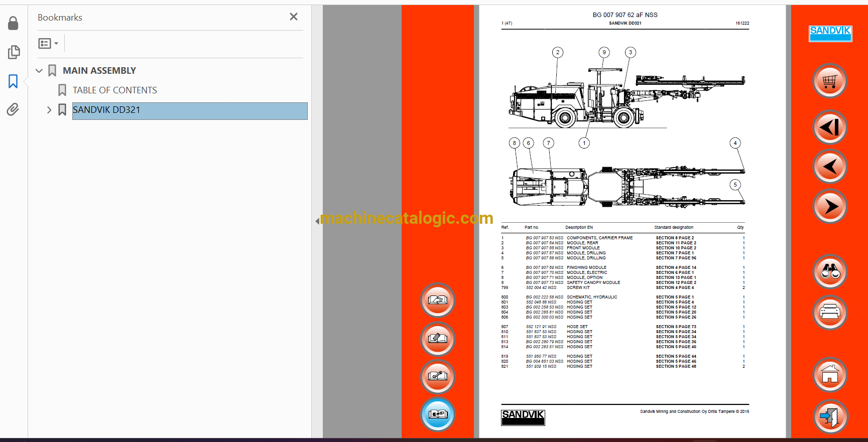Click description MODULE, OPTION

(585, 277)
